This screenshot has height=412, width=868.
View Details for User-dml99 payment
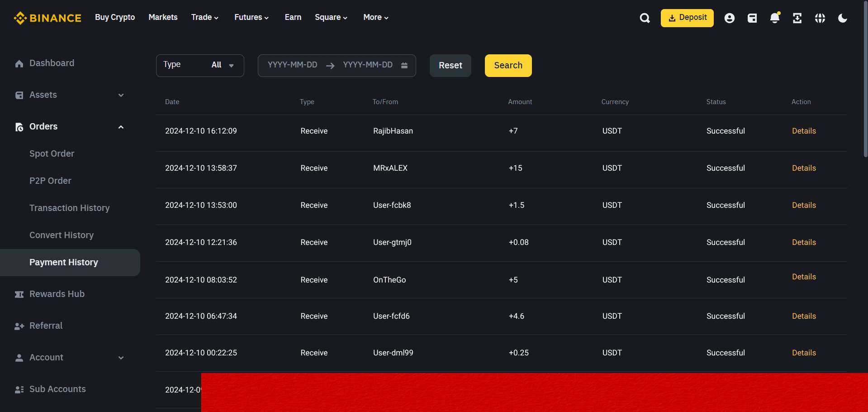tap(804, 353)
